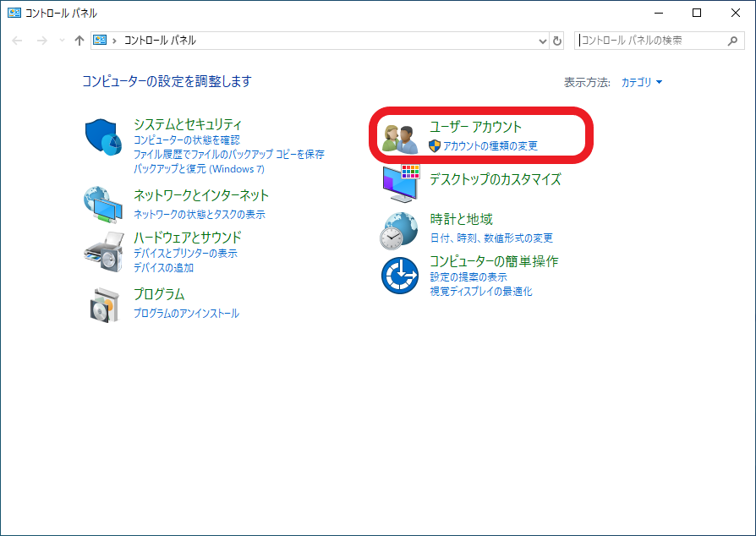Click デバイスとプリンターの表示 link
756x536 pixels.
point(185,253)
